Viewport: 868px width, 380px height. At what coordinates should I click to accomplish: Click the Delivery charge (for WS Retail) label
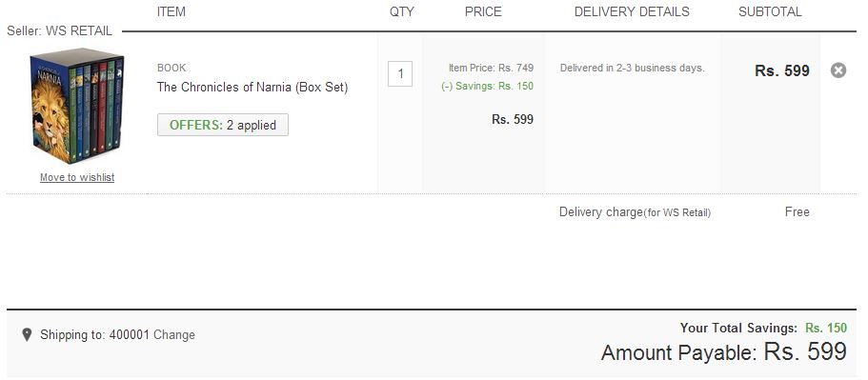635,212
